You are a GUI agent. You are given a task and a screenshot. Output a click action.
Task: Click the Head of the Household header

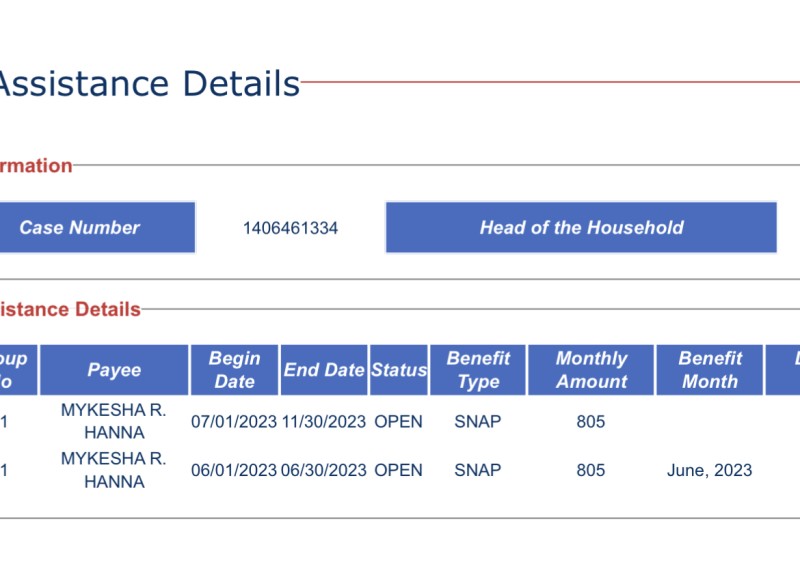[581, 228]
